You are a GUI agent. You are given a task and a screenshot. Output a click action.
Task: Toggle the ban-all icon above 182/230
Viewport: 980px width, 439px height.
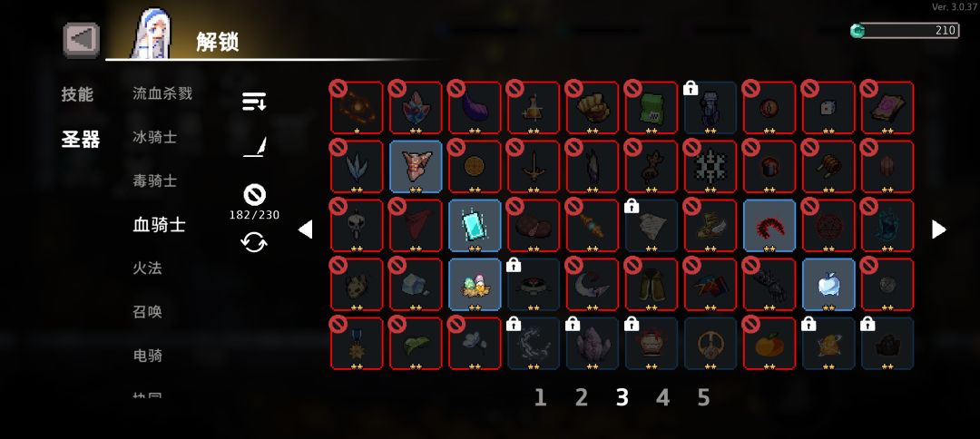254,195
